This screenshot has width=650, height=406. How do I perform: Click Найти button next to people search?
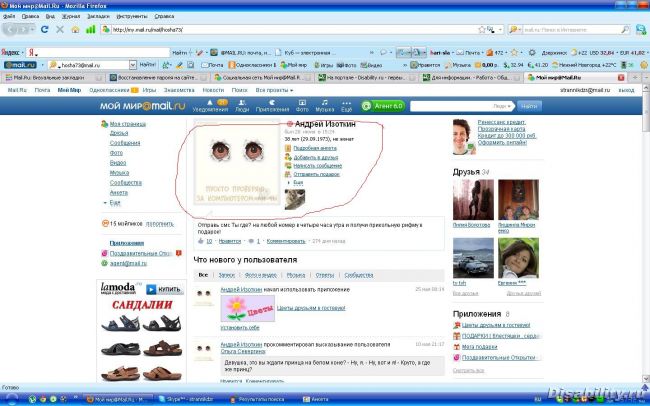pyautogui.click(x=529, y=106)
